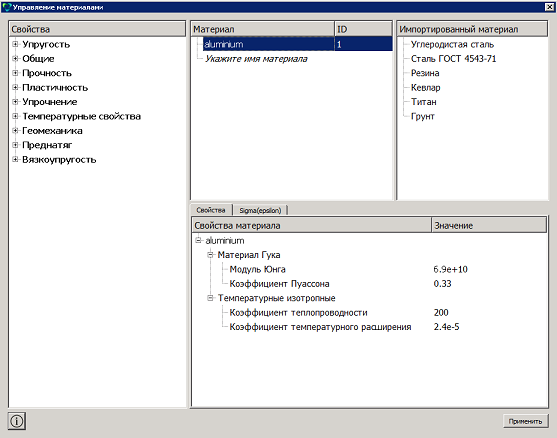Collapse the Температурные изотропные node
Viewport: 557px width, 438px height.
[210, 298]
